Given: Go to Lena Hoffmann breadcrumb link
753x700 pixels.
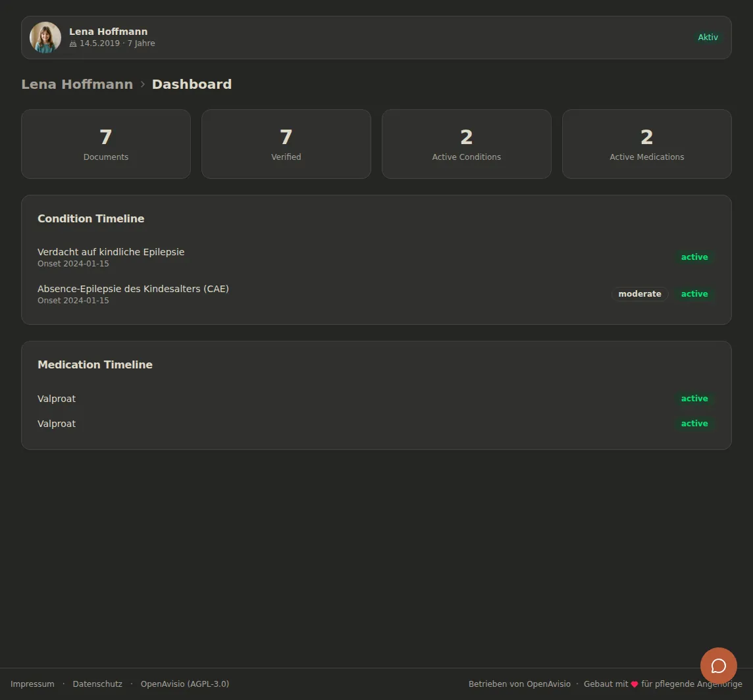Looking at the screenshot, I should click(x=77, y=84).
